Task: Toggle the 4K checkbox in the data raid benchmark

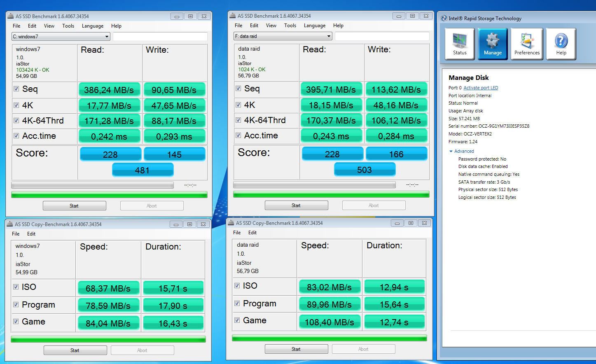Action: pyautogui.click(x=238, y=105)
